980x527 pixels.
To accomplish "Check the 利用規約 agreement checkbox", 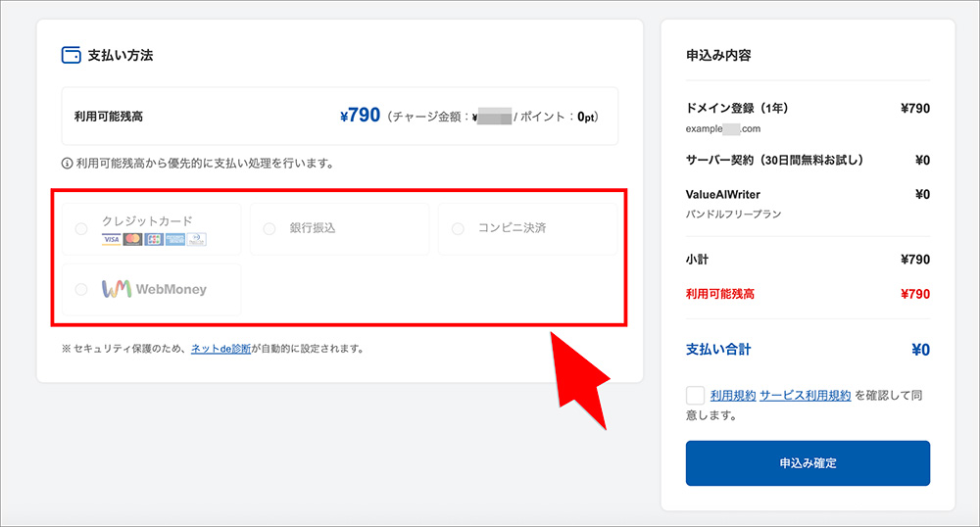I will click(x=695, y=396).
